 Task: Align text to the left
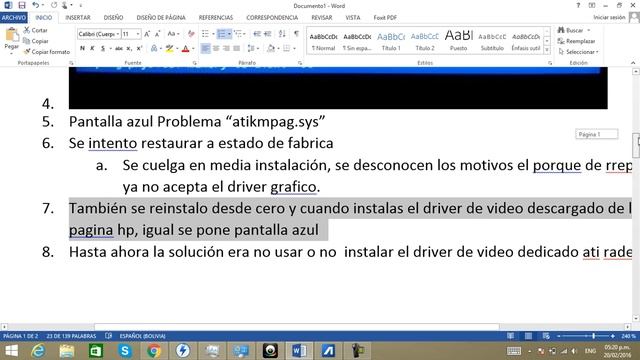pos(205,49)
